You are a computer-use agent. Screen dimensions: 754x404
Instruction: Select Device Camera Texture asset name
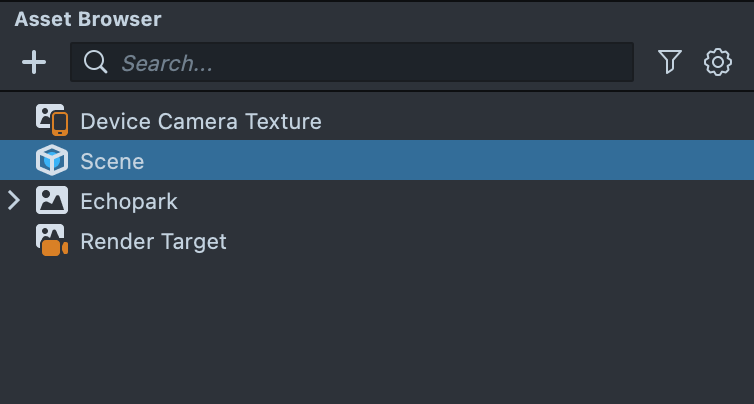click(x=200, y=122)
